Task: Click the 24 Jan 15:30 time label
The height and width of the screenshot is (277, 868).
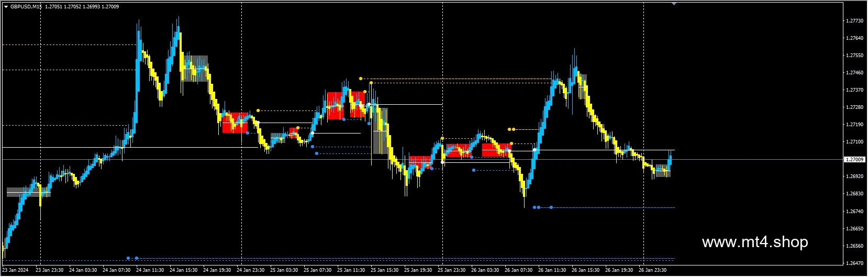Action: pos(184,271)
